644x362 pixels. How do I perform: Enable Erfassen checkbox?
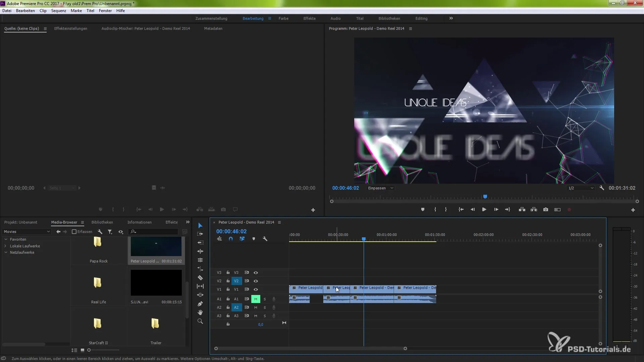[x=74, y=232]
